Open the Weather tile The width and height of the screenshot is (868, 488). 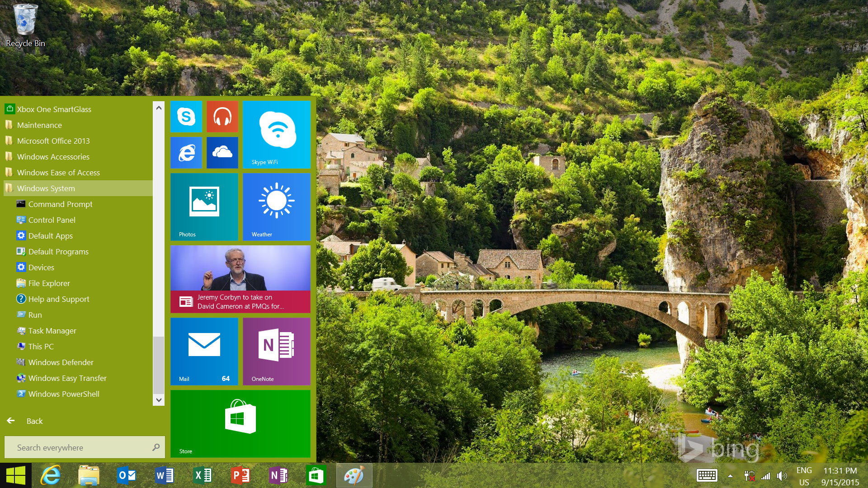pyautogui.click(x=277, y=207)
